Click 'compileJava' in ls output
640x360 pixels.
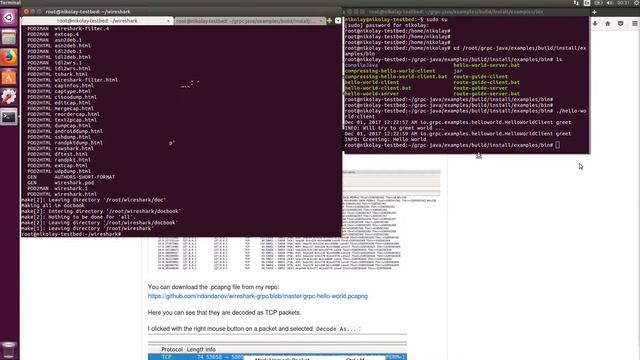coord(361,65)
